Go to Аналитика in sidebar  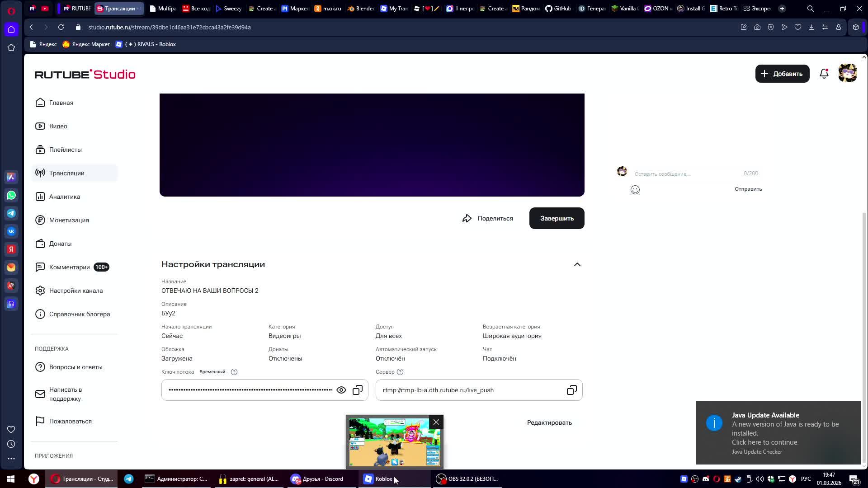coord(65,197)
